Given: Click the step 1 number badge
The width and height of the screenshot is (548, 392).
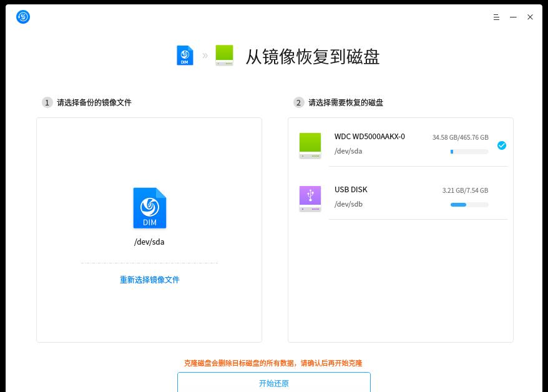Looking at the screenshot, I should 47,102.
